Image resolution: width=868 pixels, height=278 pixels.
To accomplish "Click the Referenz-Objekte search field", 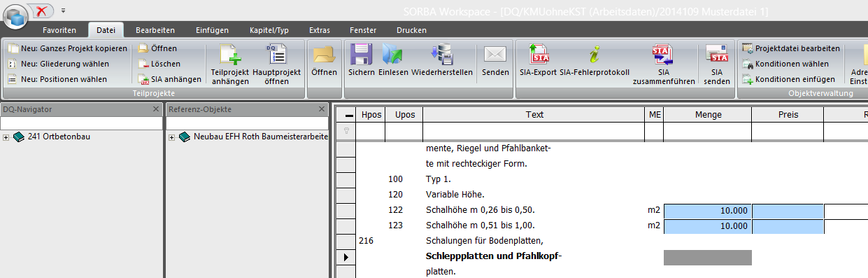I will click(x=247, y=123).
